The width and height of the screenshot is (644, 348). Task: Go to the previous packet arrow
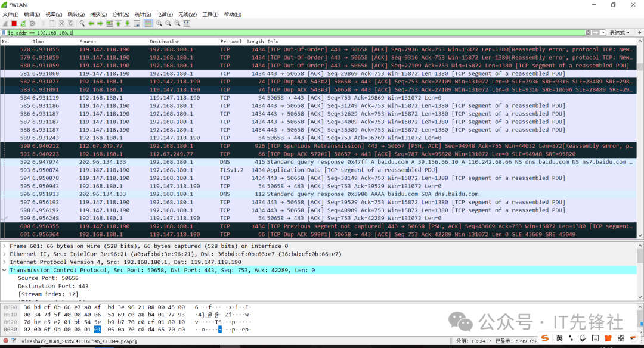91,23
